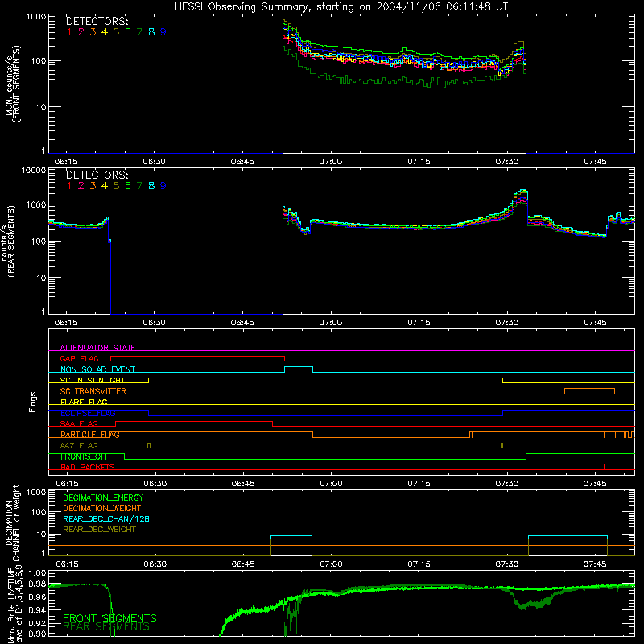Viewport: 644px width, 644px height.
Task: Click the DECIMATION_WEIGHT legend entry
Action: click(x=102, y=509)
